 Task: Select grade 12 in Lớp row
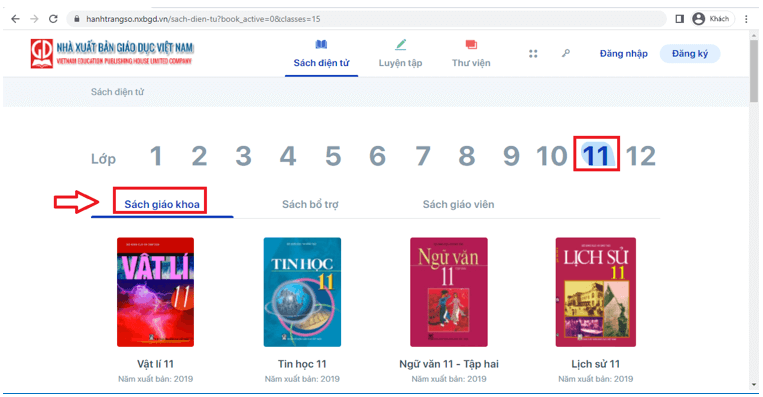(640, 156)
